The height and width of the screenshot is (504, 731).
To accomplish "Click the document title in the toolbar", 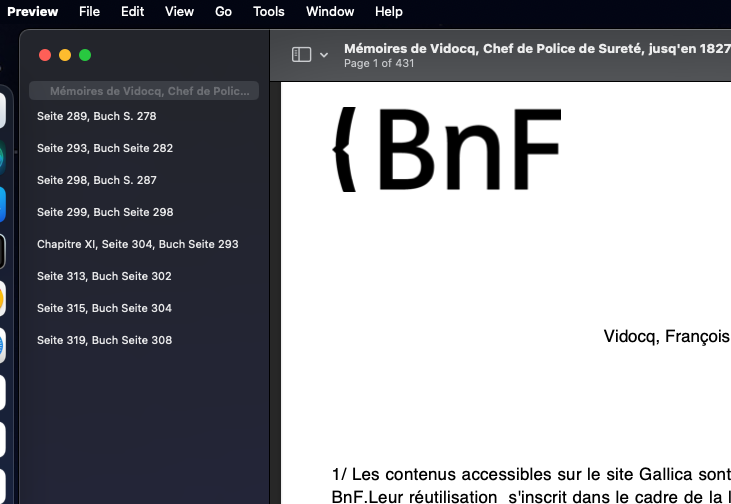I will pyautogui.click(x=537, y=48).
